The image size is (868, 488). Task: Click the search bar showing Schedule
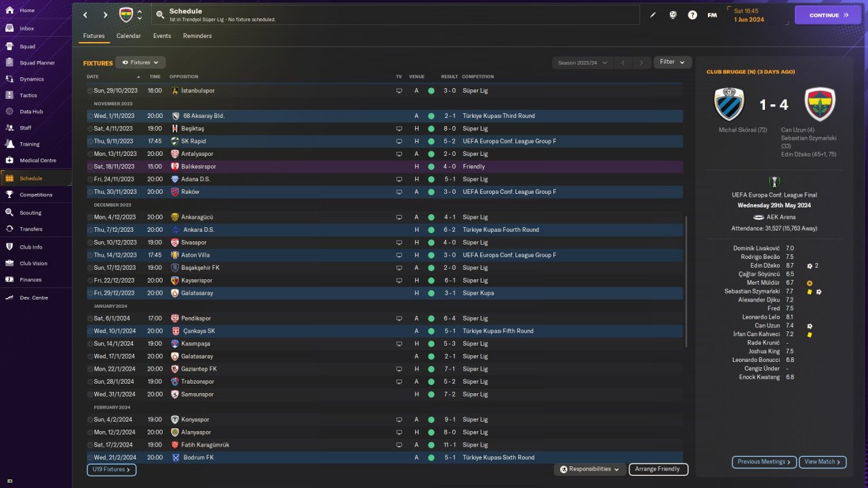[x=397, y=15]
